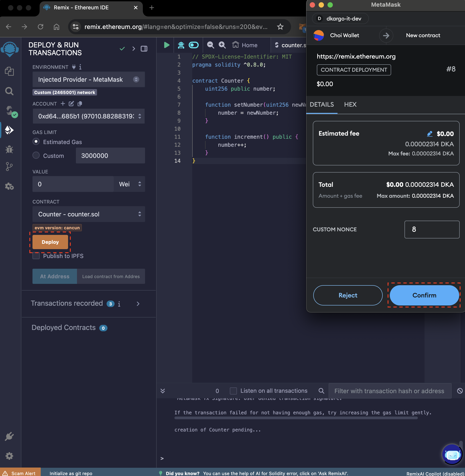The image size is (465, 476).
Task: Click the green Run script play icon
Action: [x=167, y=45]
